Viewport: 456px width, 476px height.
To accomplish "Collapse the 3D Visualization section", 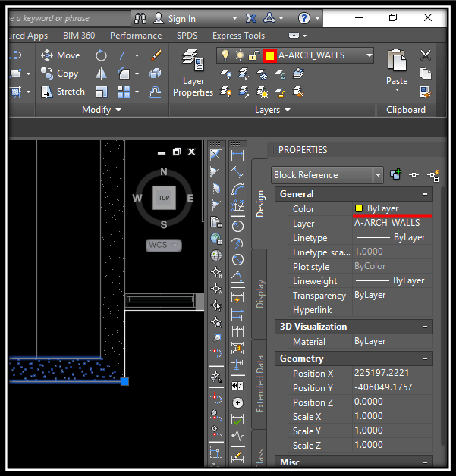I will (425, 327).
